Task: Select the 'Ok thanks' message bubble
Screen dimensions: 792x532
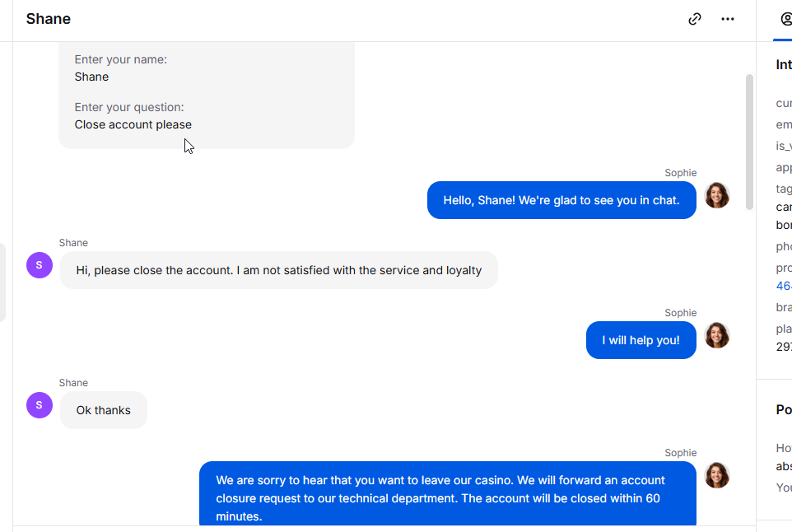Action: click(104, 410)
